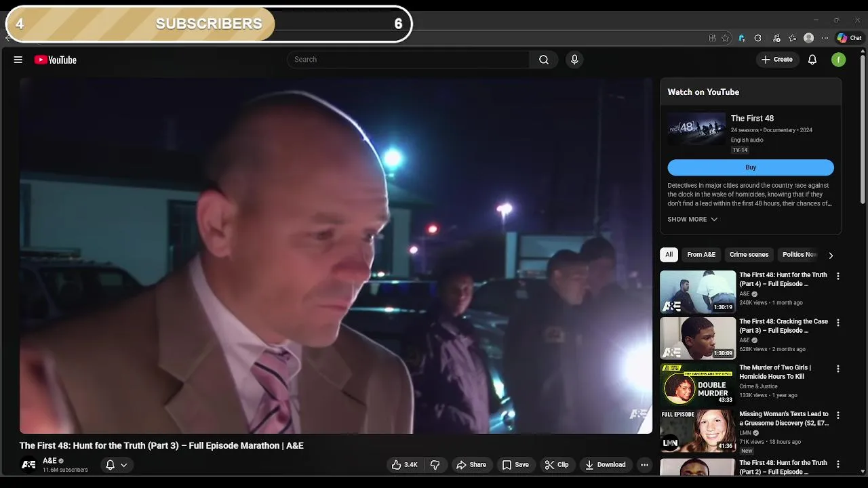
Task: Click the video title text under player
Action: click(161, 445)
